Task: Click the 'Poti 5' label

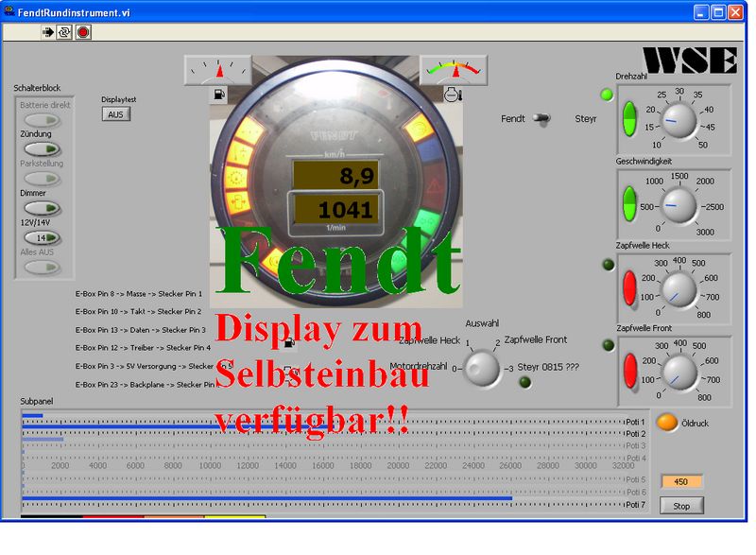Action: 635,479
